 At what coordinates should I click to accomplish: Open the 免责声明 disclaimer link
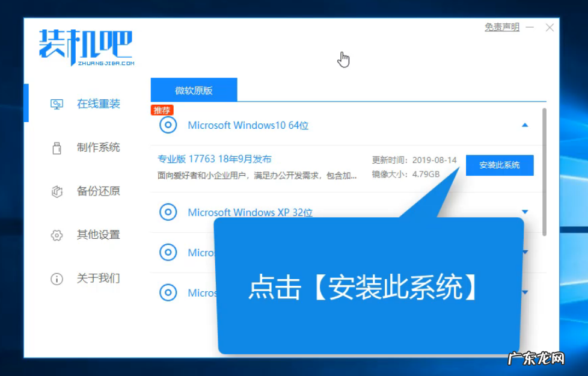501,27
